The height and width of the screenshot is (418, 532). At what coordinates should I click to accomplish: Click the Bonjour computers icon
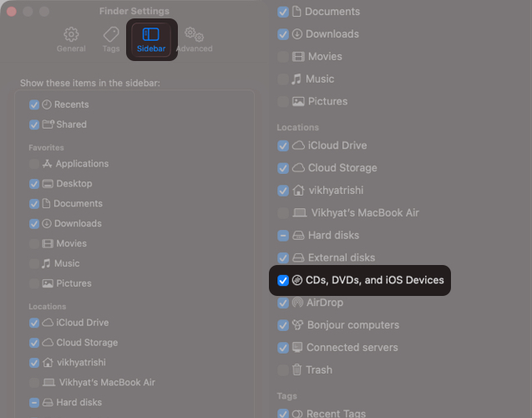coord(296,325)
